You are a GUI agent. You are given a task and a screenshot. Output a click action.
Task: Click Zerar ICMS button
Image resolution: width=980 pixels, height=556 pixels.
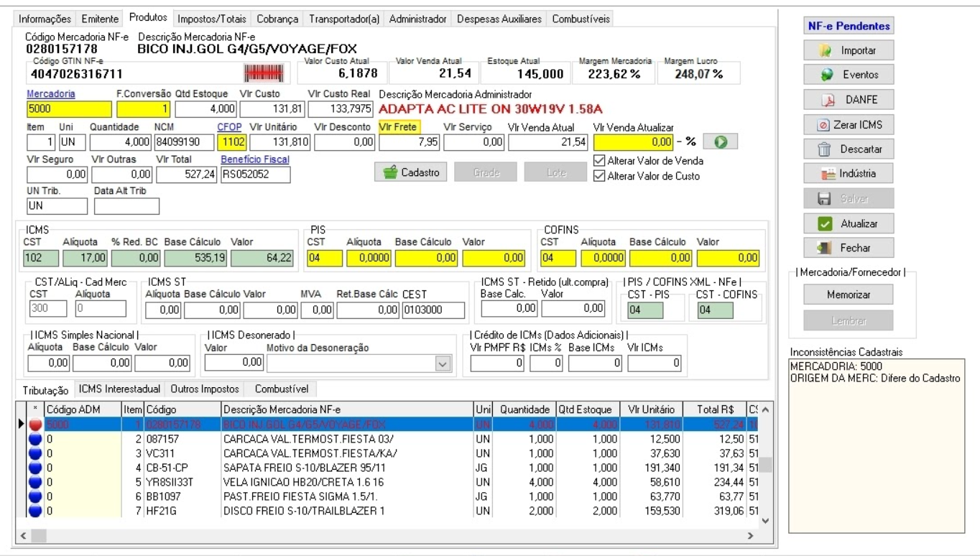(848, 124)
